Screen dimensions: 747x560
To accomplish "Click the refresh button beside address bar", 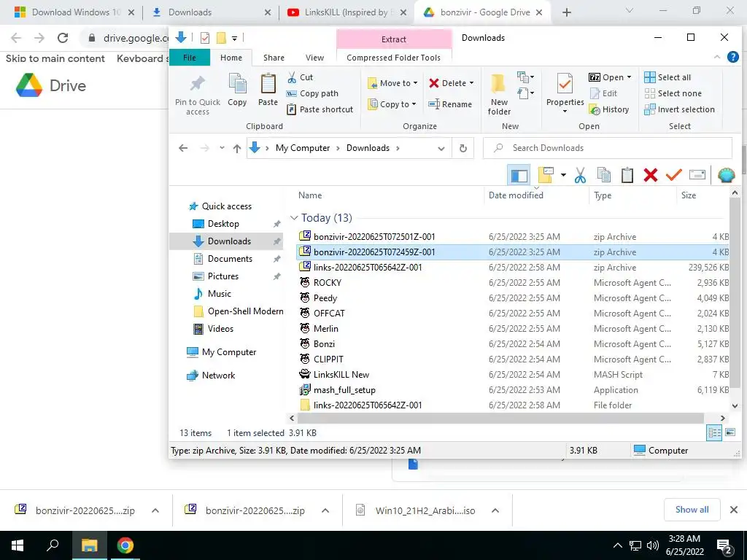I will [x=462, y=148].
